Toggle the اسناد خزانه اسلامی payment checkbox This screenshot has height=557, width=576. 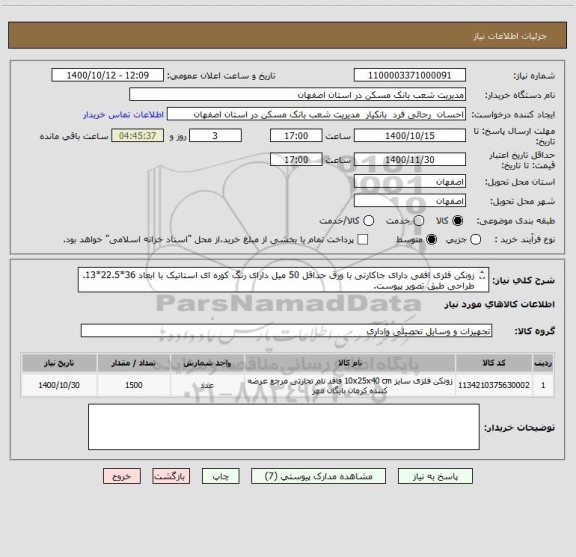tap(363, 240)
